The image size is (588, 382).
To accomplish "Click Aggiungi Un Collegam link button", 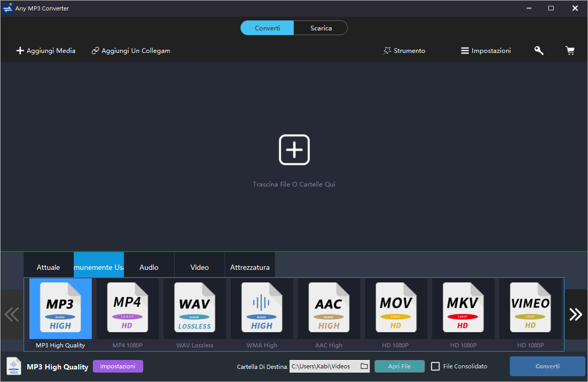I will tap(131, 50).
